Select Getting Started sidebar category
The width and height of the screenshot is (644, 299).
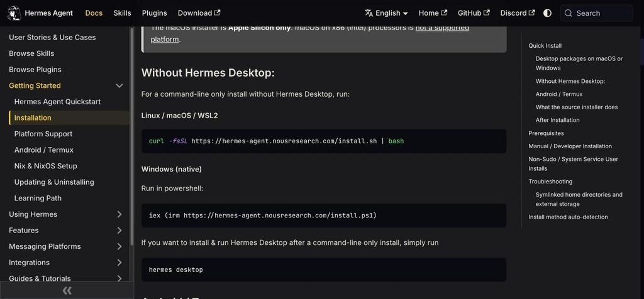click(x=35, y=85)
